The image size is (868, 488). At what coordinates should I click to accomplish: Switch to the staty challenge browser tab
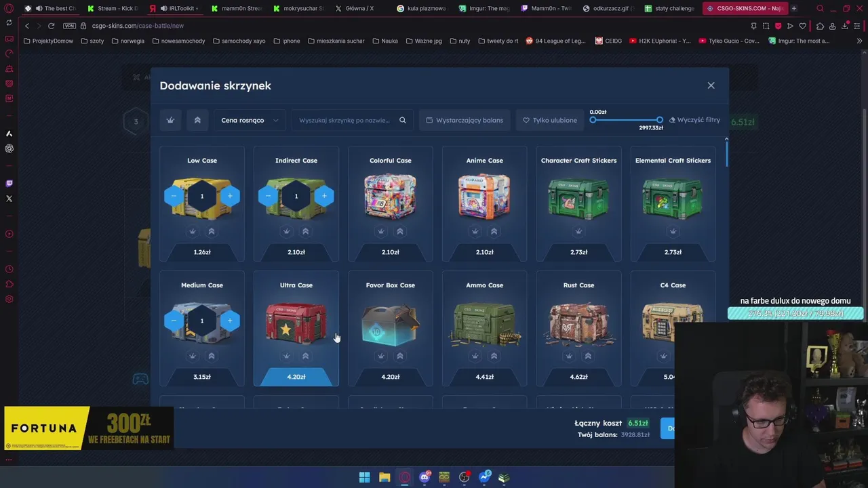(670, 8)
